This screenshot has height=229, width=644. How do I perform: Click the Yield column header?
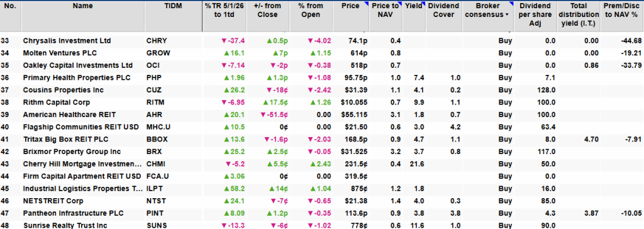tap(414, 16)
